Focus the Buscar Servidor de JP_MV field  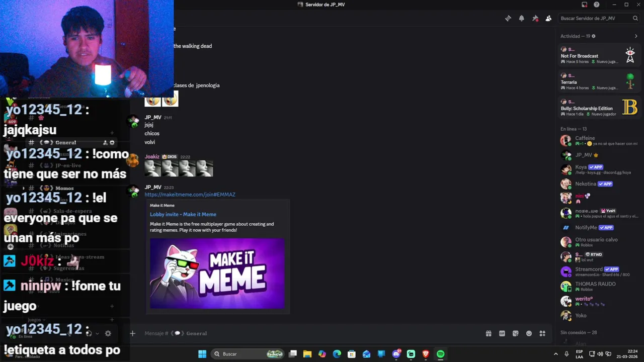[x=599, y=18]
